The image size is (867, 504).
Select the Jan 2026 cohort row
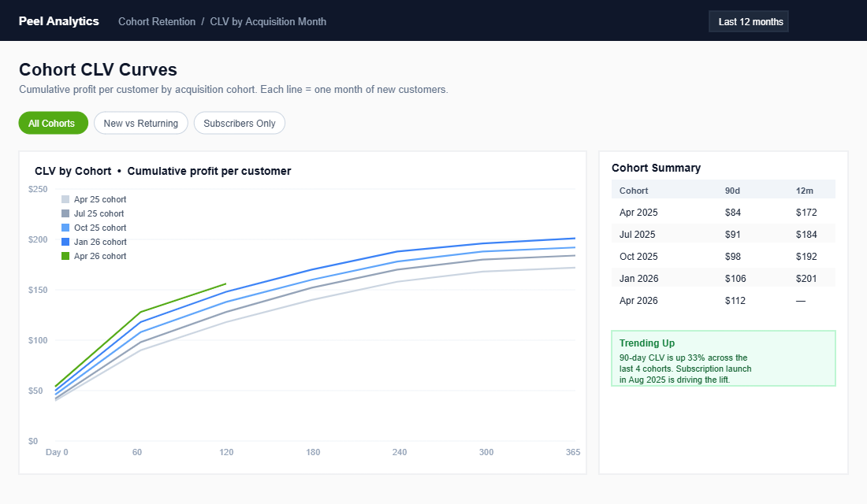[x=724, y=278]
